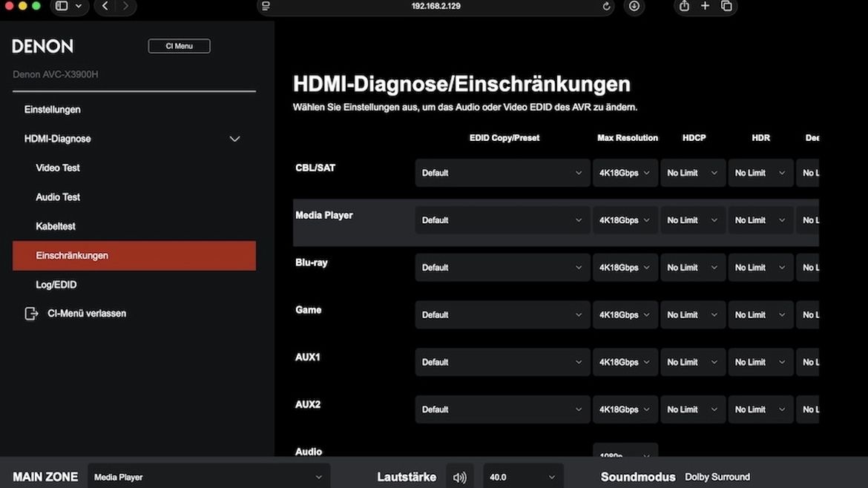This screenshot has width=868, height=488.
Task: Click the 192.168.2.129 address field
Action: 435,6
